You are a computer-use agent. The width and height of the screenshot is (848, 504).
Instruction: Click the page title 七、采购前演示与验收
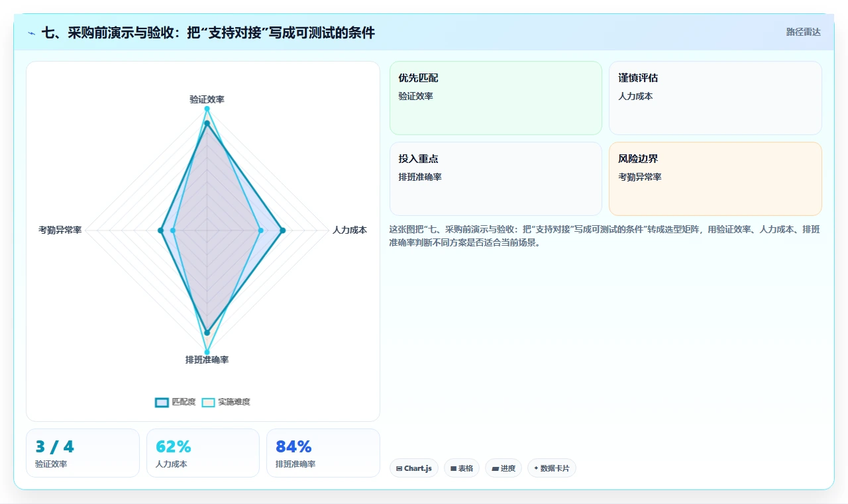coord(208,32)
